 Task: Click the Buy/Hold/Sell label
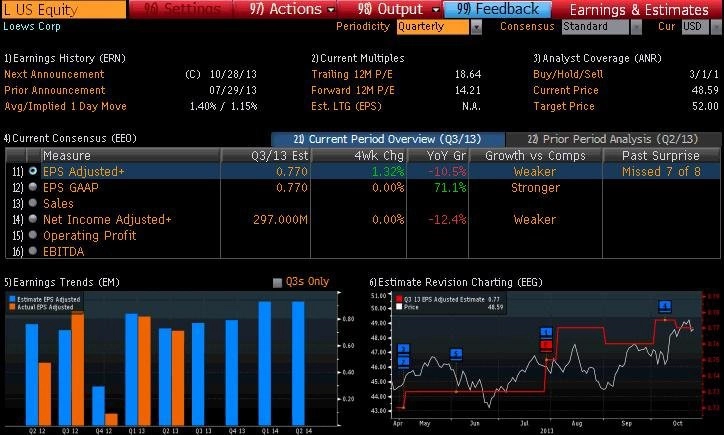pyautogui.click(x=568, y=74)
